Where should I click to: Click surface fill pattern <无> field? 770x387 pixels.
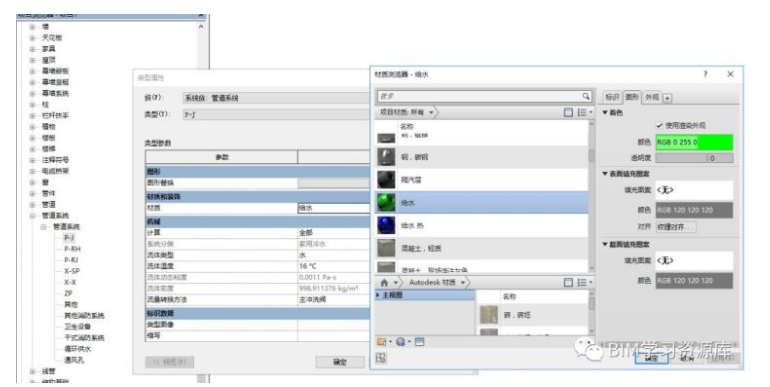click(x=694, y=190)
